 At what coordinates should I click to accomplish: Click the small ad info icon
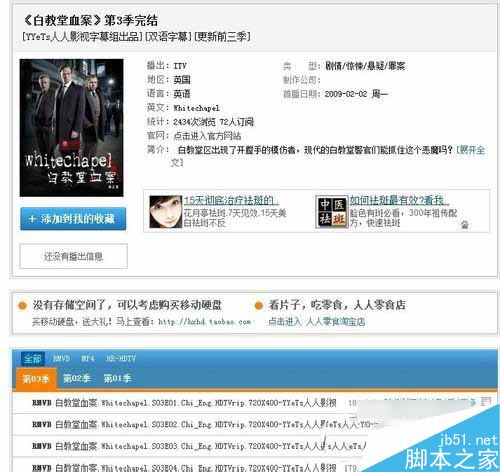(465, 225)
